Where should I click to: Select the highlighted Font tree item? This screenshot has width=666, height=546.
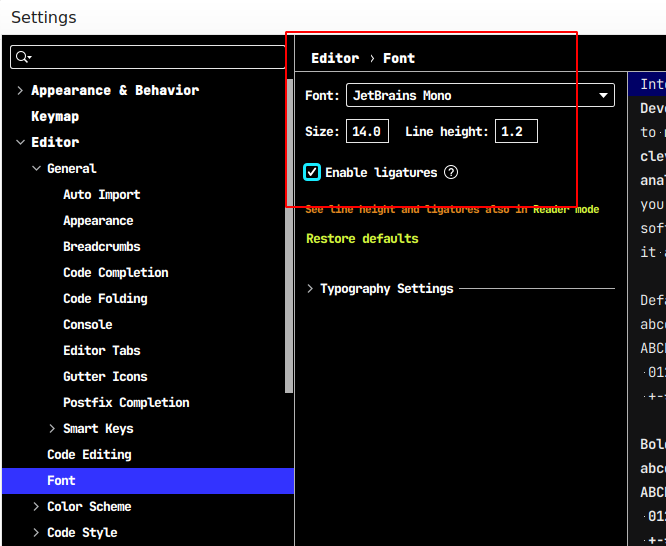pos(148,481)
